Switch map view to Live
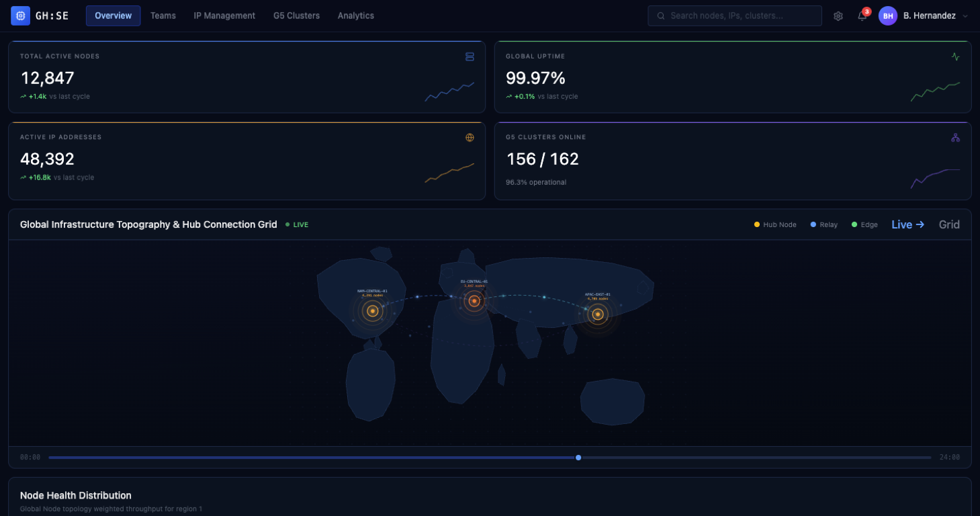Viewport: 980px width, 516px height. click(x=908, y=225)
